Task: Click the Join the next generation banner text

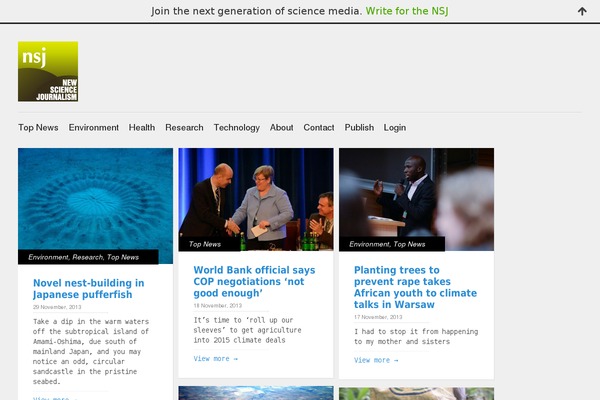Action: coord(256,11)
